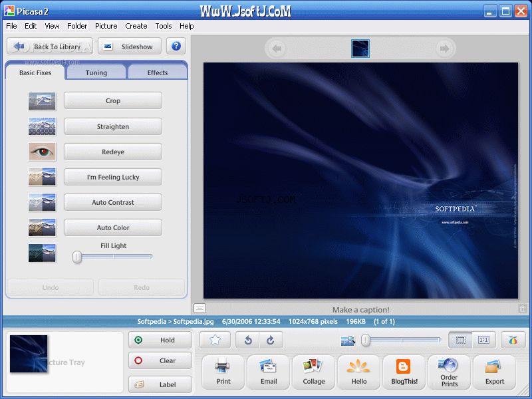Open the Folder menu

[x=77, y=26]
